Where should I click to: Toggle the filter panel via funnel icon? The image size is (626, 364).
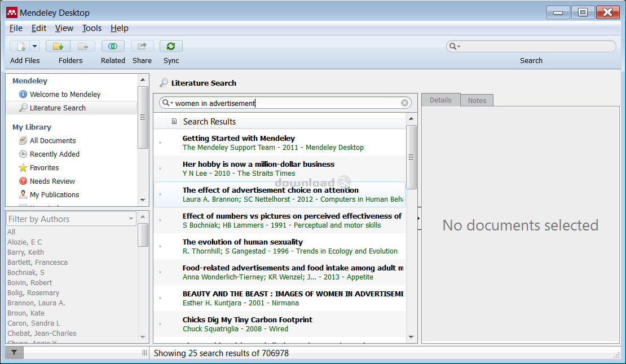click(x=12, y=352)
